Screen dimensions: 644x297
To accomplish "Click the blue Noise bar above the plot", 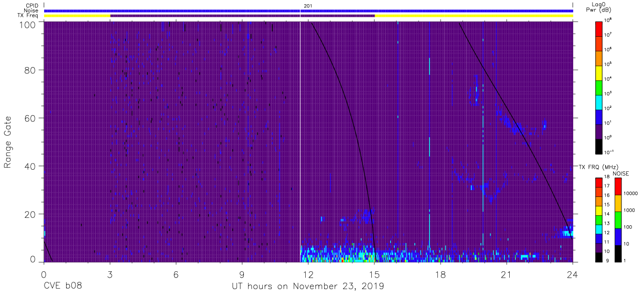I will pyautogui.click(x=308, y=10).
